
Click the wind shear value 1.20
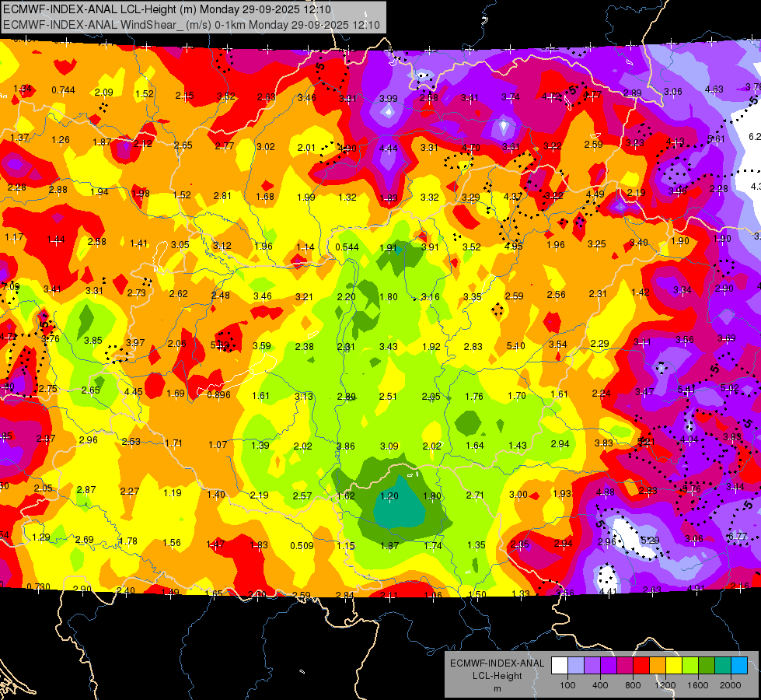(389, 496)
